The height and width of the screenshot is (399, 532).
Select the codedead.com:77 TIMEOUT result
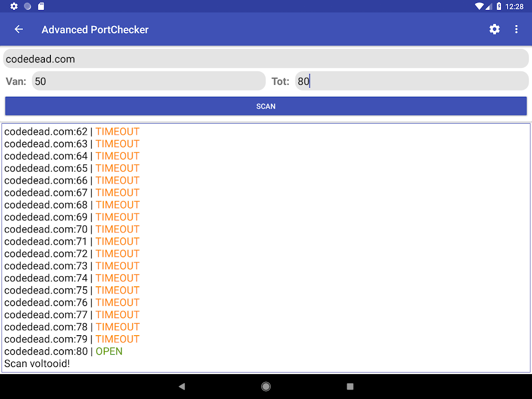pos(72,315)
